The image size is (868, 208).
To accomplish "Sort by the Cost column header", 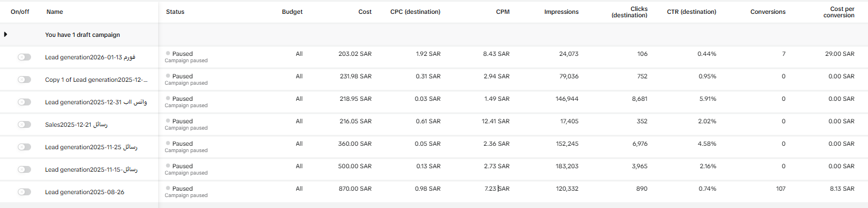I will coord(365,12).
